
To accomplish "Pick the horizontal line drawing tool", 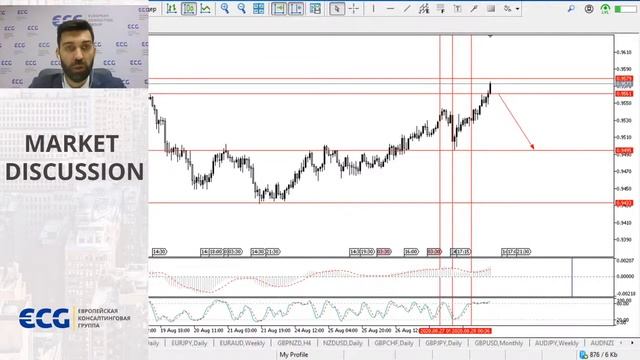I will point(390,8).
